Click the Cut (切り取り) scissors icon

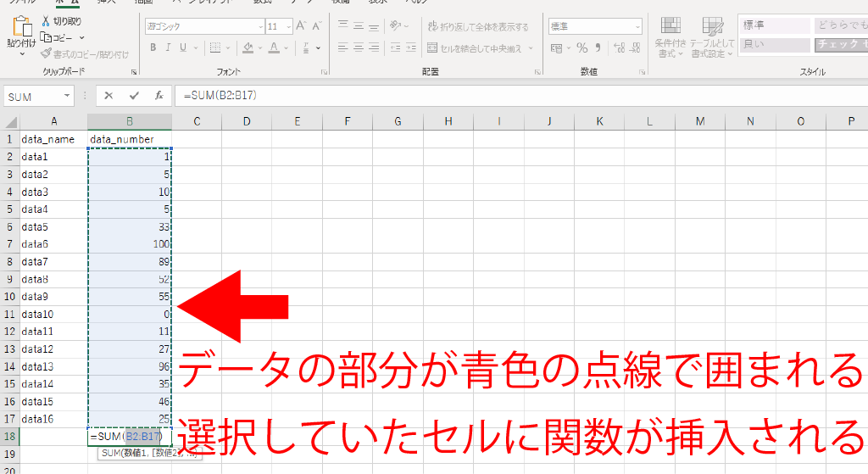click(x=47, y=21)
